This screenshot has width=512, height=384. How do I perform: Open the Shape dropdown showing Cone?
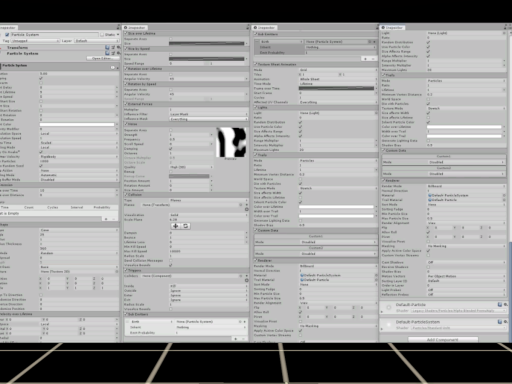pyautogui.click(x=79, y=230)
